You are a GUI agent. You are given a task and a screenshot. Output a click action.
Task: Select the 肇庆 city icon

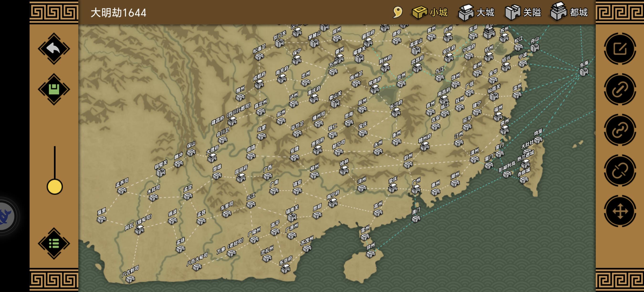393,188
